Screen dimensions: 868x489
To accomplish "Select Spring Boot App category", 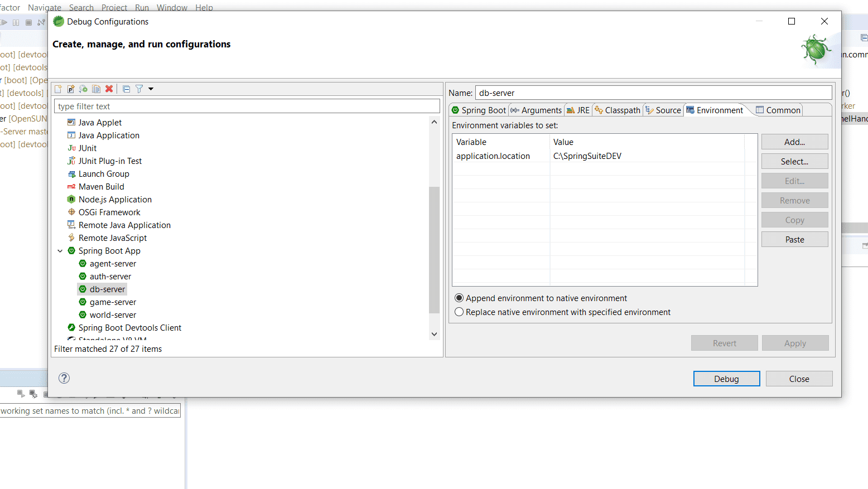I will pyautogui.click(x=109, y=251).
